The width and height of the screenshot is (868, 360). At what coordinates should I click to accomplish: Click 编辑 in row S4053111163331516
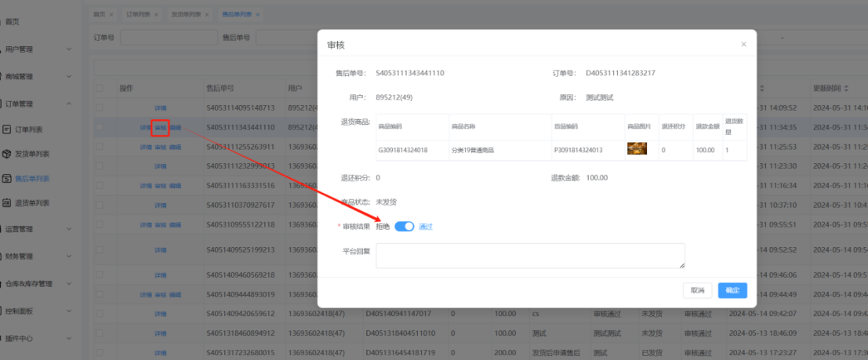click(x=175, y=186)
